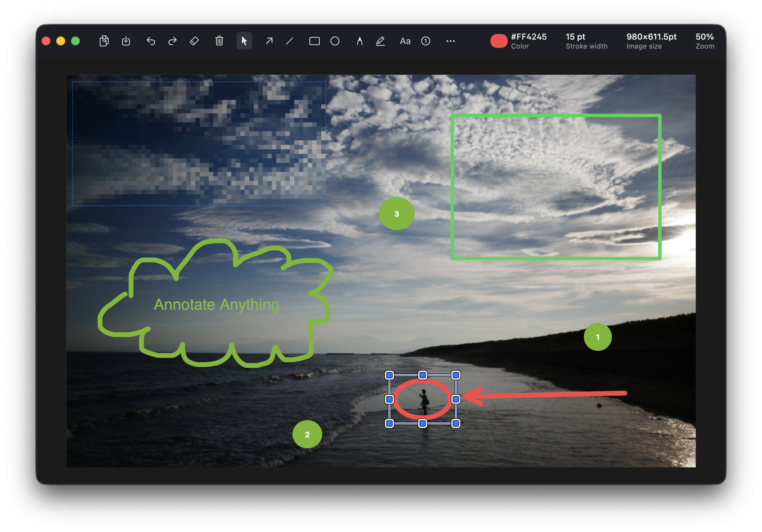The image size is (762, 532).
Task: Click the 980×611.5pt image size control
Action: (651, 41)
